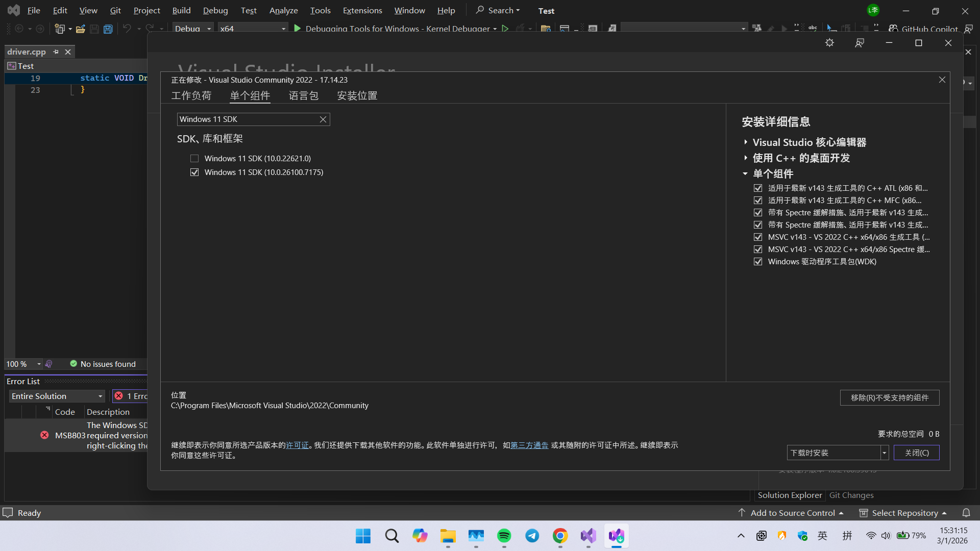Open the 许可证 license link

297,445
